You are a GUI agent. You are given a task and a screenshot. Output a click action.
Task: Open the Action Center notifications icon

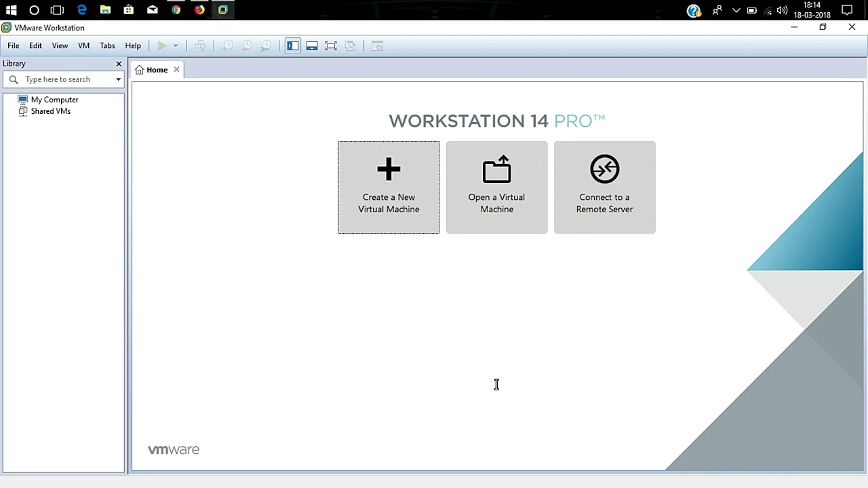pos(847,10)
